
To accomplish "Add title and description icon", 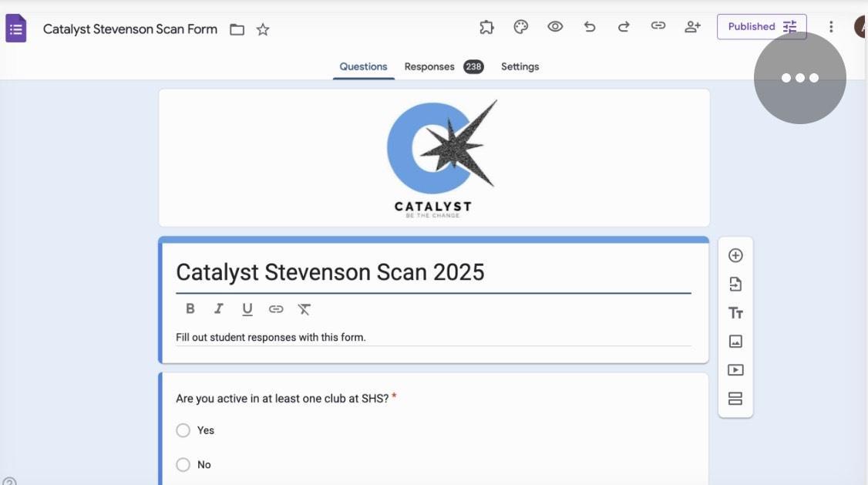I will coord(735,313).
